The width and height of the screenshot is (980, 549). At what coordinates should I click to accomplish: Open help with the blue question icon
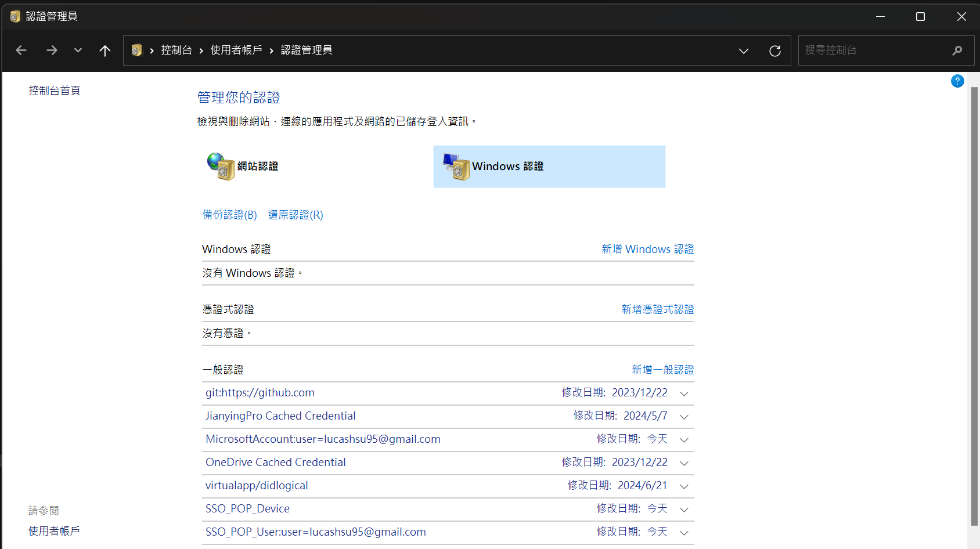(957, 81)
